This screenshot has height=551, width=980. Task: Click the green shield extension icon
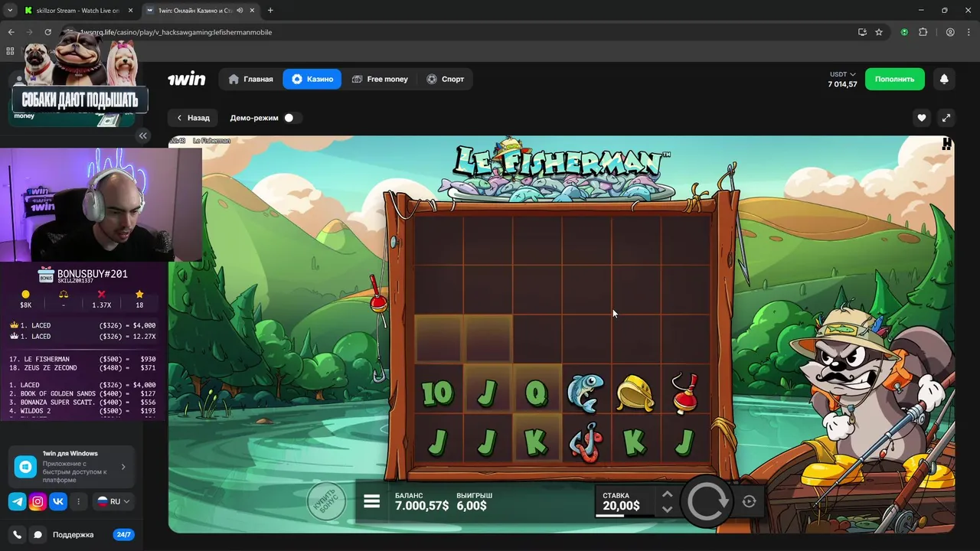[x=904, y=32]
